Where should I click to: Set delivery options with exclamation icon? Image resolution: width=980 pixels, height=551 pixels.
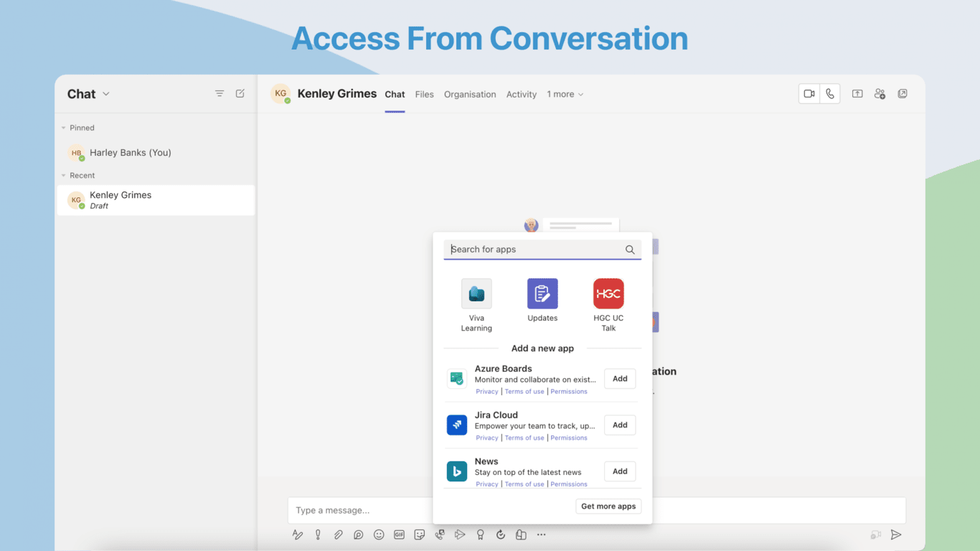(x=318, y=534)
